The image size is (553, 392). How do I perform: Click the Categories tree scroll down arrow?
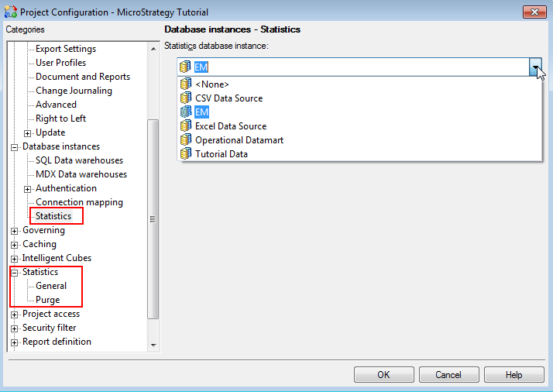[153, 345]
